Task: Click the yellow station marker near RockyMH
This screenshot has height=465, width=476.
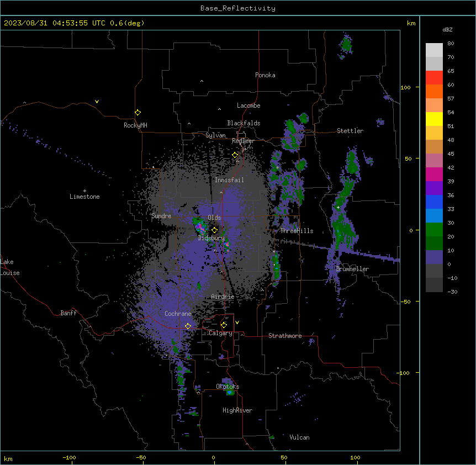Action: pos(137,113)
